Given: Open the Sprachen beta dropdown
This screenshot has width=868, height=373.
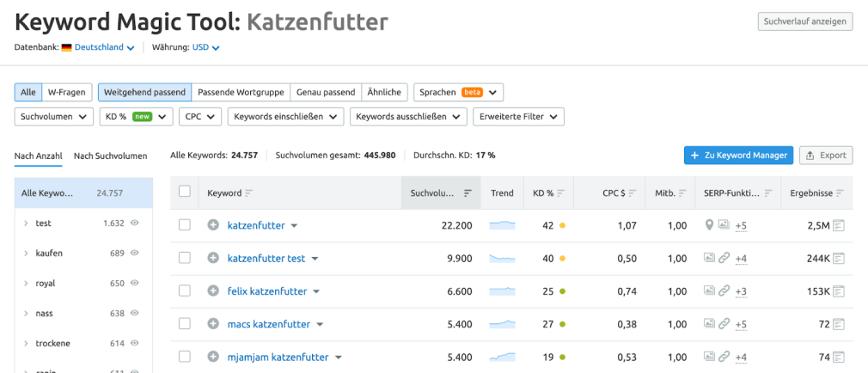Looking at the screenshot, I should tap(458, 93).
